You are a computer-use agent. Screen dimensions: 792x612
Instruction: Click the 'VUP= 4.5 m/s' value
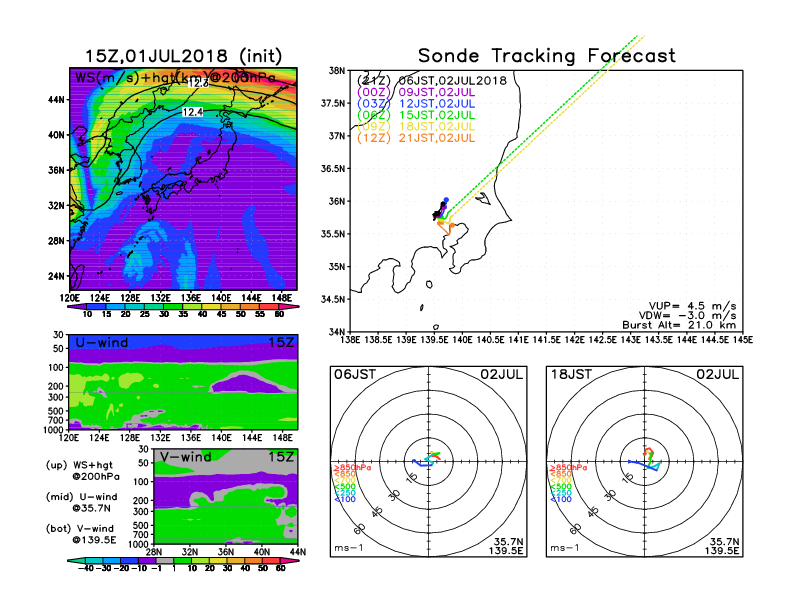tap(692, 306)
